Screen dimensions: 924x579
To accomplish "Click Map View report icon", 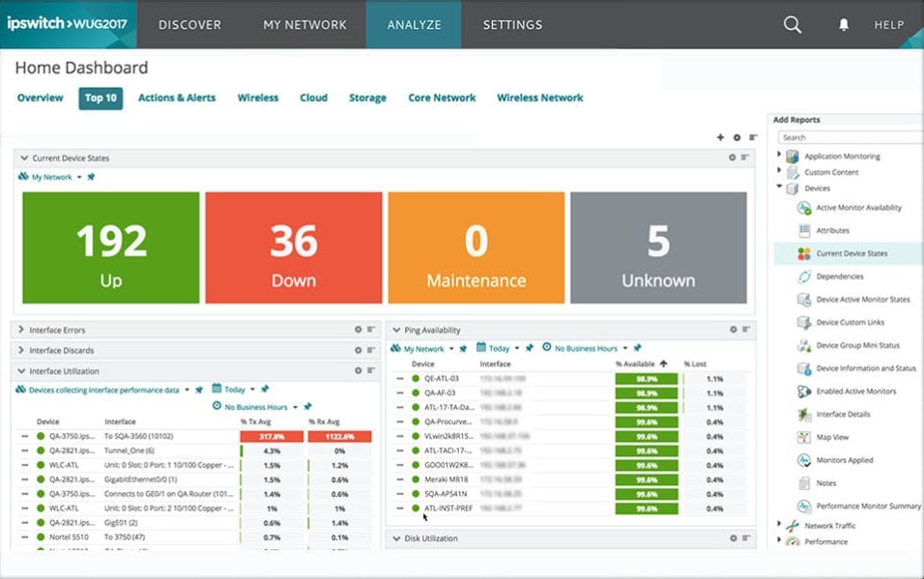I will 804,438.
